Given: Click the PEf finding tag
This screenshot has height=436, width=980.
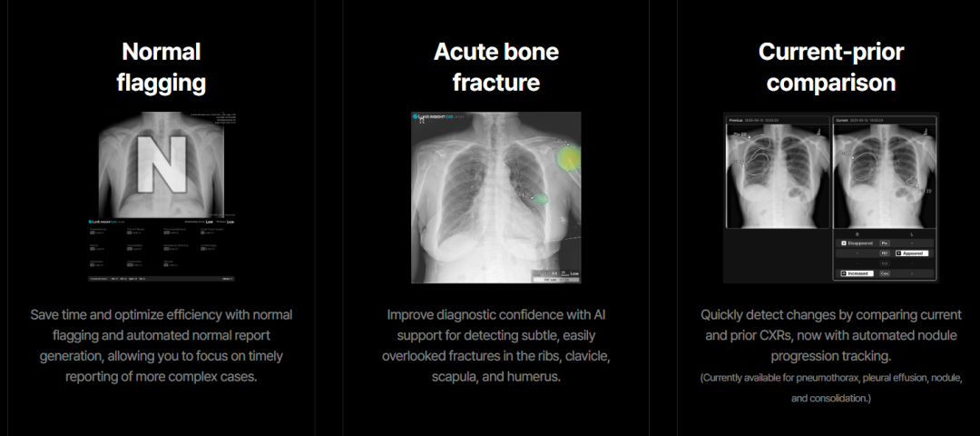Looking at the screenshot, I should [885, 253].
